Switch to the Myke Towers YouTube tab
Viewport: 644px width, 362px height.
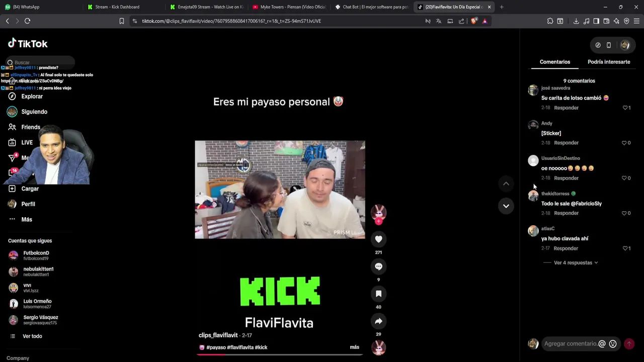click(x=289, y=7)
